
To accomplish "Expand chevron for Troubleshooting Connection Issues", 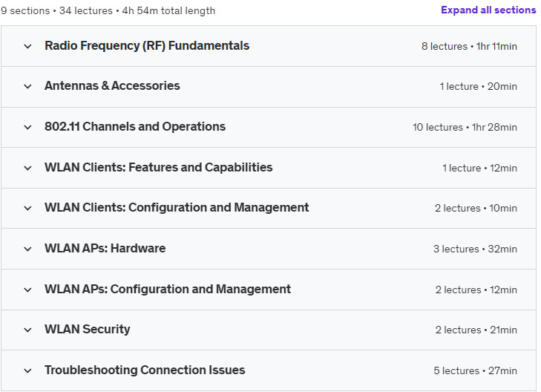I will point(27,370).
